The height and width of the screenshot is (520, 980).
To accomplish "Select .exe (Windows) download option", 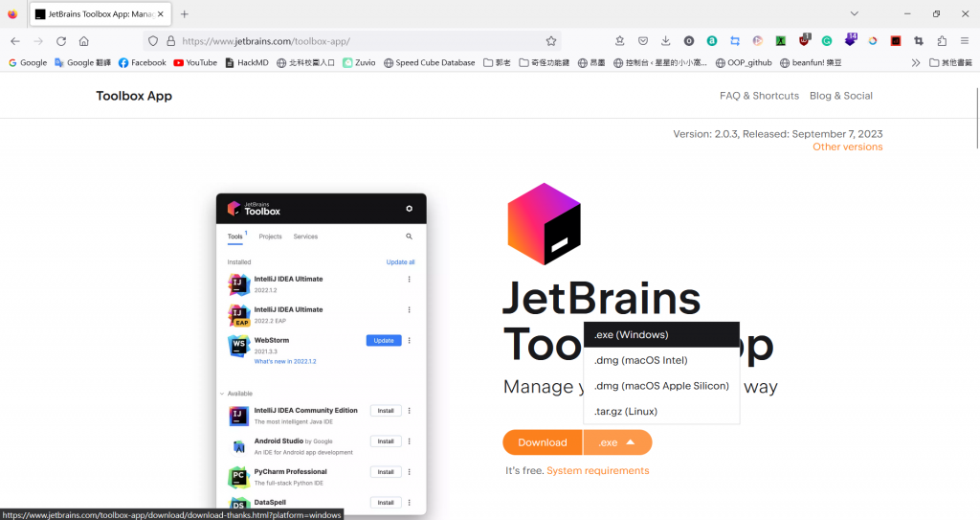I will (661, 335).
